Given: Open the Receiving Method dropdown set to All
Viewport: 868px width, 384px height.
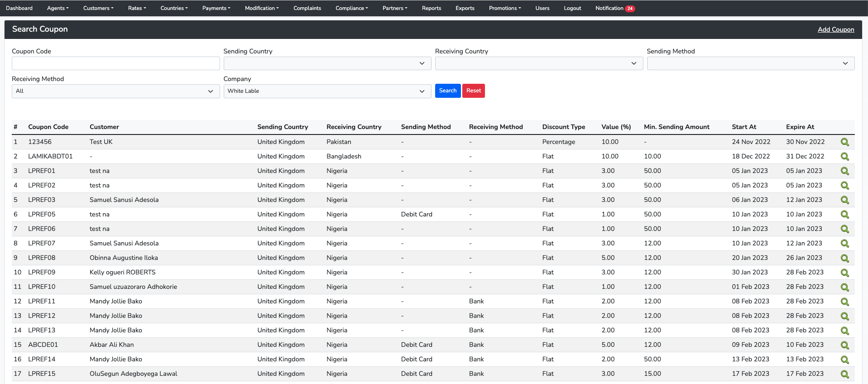Looking at the screenshot, I should click(x=115, y=91).
